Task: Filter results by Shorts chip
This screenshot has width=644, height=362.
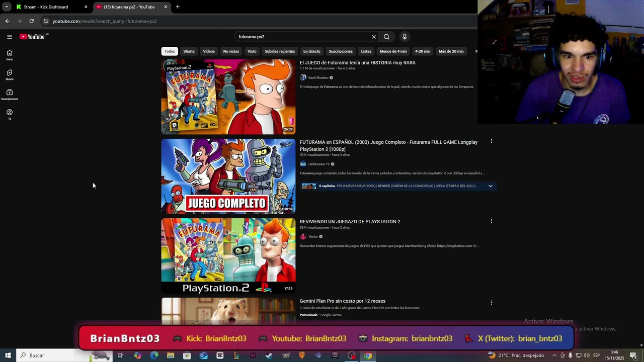Action: [x=189, y=51]
